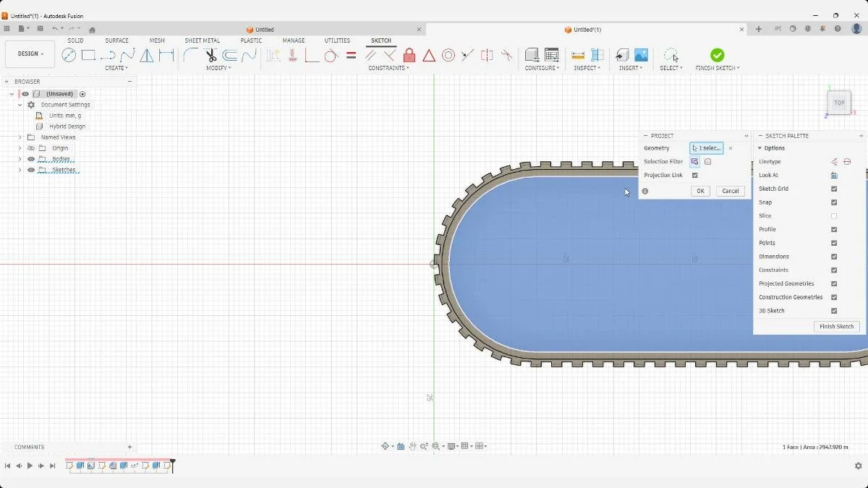
Task: Add a comment with the plus button
Action: (129, 447)
